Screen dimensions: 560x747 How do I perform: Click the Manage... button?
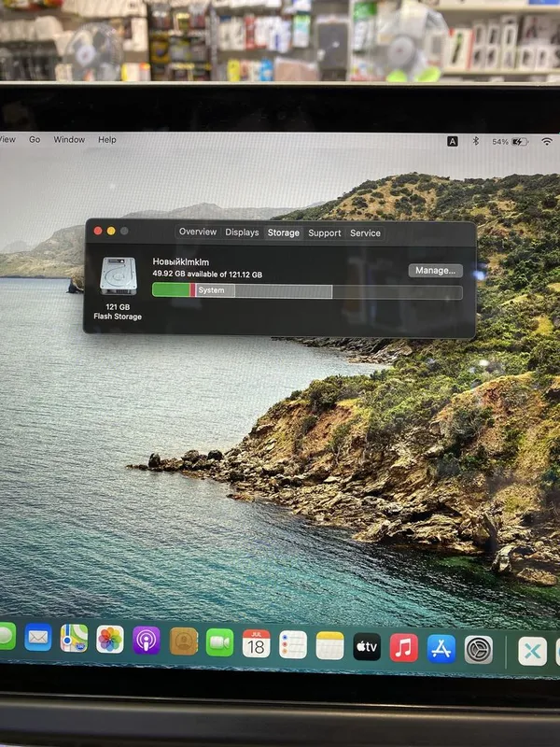(435, 271)
